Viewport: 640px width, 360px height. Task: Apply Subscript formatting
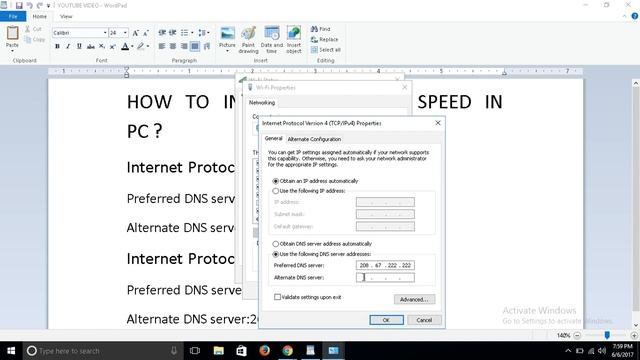point(102,47)
